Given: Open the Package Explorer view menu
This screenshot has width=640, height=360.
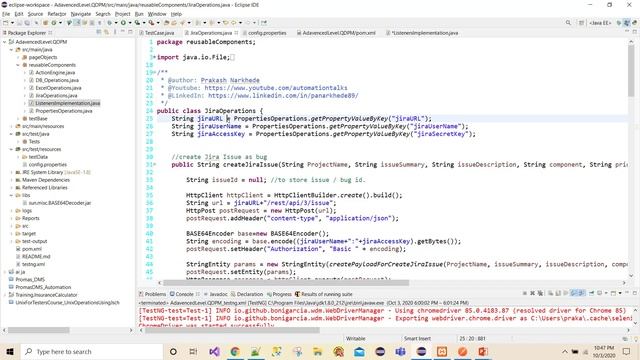Looking at the screenshot, I should pyautogui.click(x=115, y=32).
